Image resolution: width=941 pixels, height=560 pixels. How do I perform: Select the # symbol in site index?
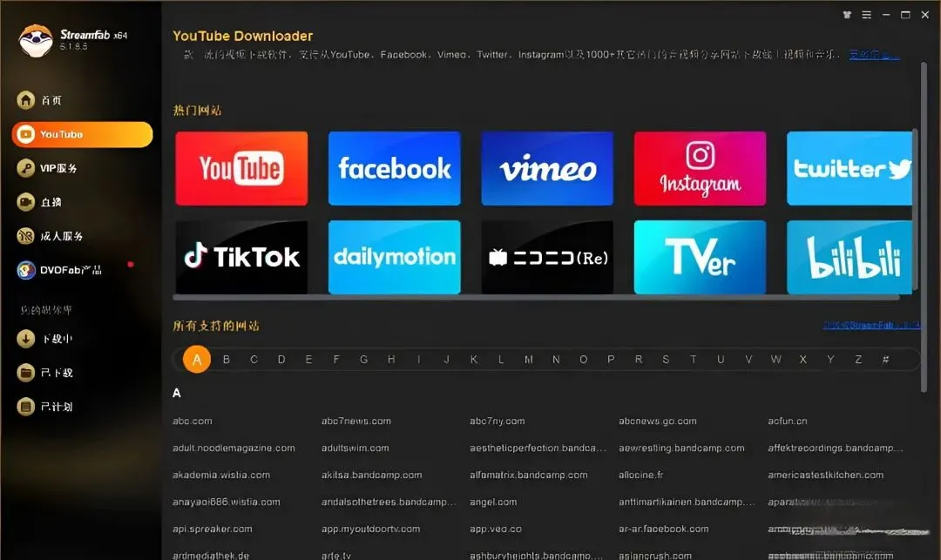click(x=886, y=360)
